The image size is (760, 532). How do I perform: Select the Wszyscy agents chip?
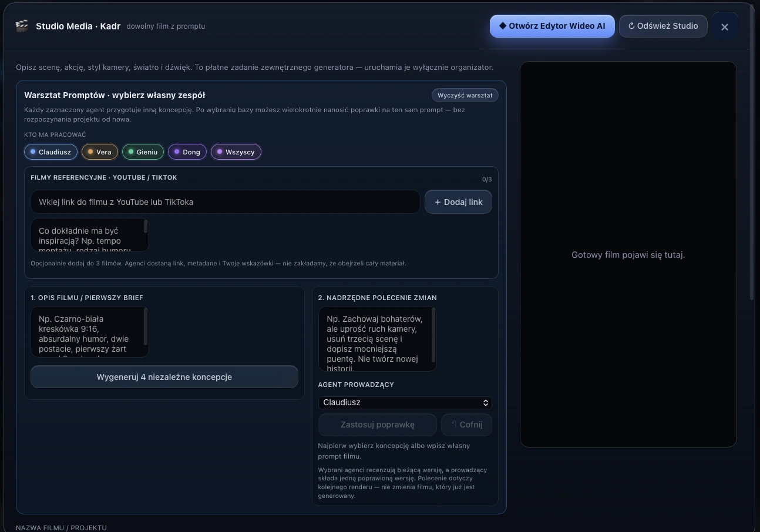pyautogui.click(x=236, y=152)
